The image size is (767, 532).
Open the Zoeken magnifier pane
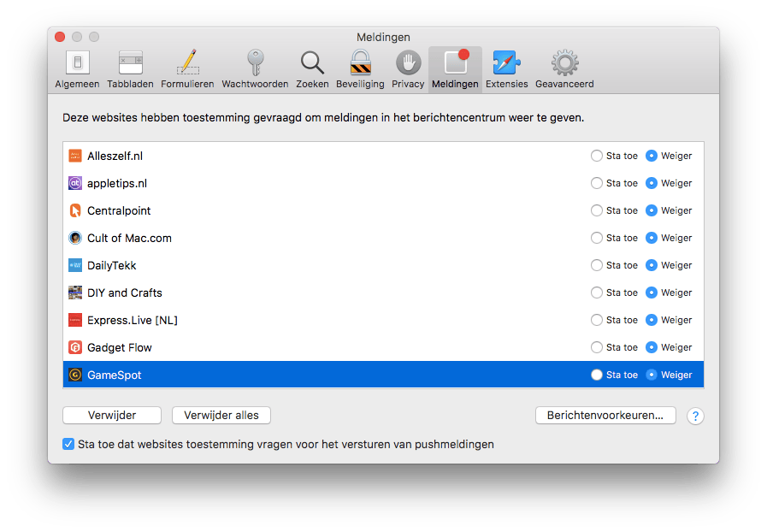[x=312, y=69]
